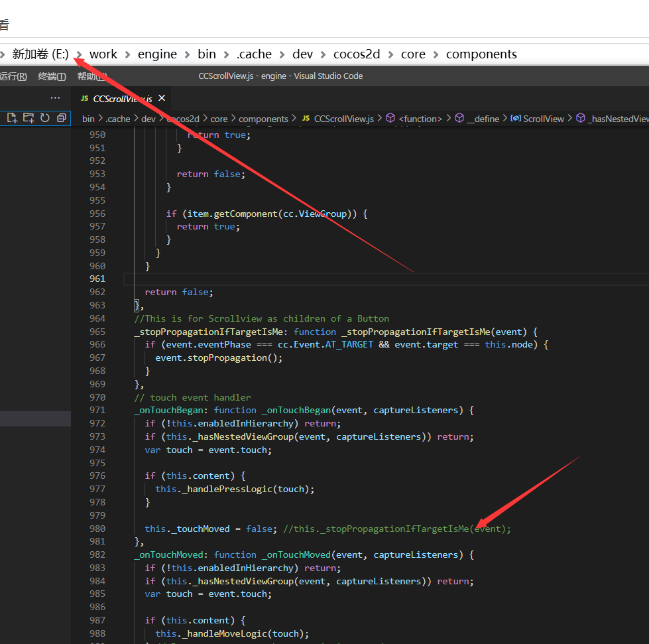Image resolution: width=649 pixels, height=644 pixels.
Task: Open the 帮助 menu in VS Code
Action: click(92, 76)
